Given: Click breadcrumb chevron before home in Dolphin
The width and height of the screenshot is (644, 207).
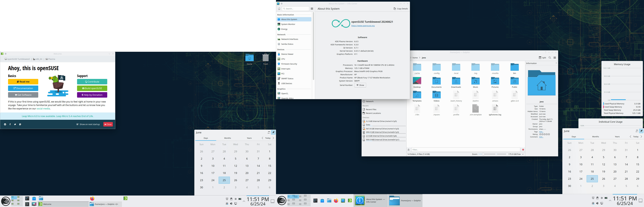Looking at the screenshot, I should tap(411, 58).
